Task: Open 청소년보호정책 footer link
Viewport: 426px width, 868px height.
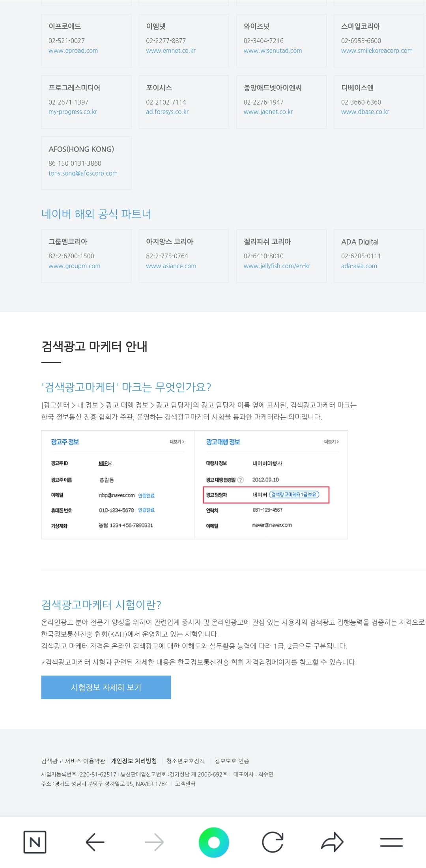Action: [x=186, y=761]
